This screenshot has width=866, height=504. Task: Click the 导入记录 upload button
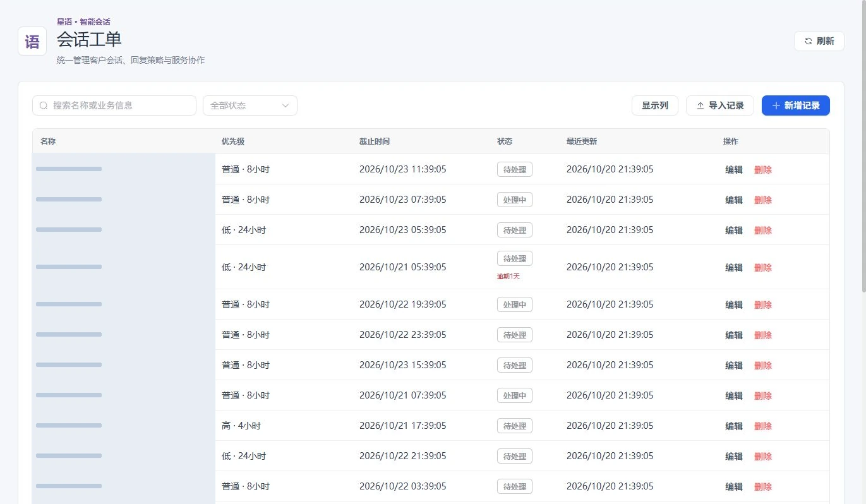(720, 105)
